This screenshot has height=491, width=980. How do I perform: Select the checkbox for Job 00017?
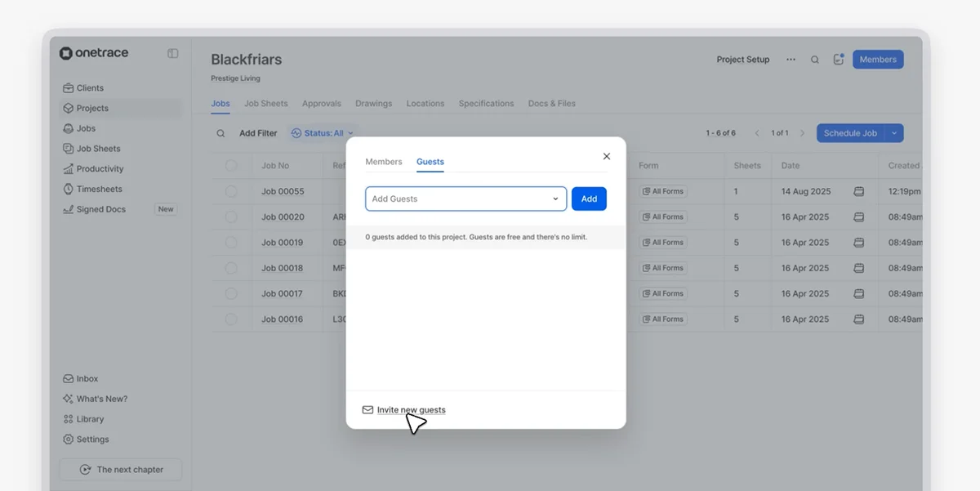pyautogui.click(x=231, y=293)
